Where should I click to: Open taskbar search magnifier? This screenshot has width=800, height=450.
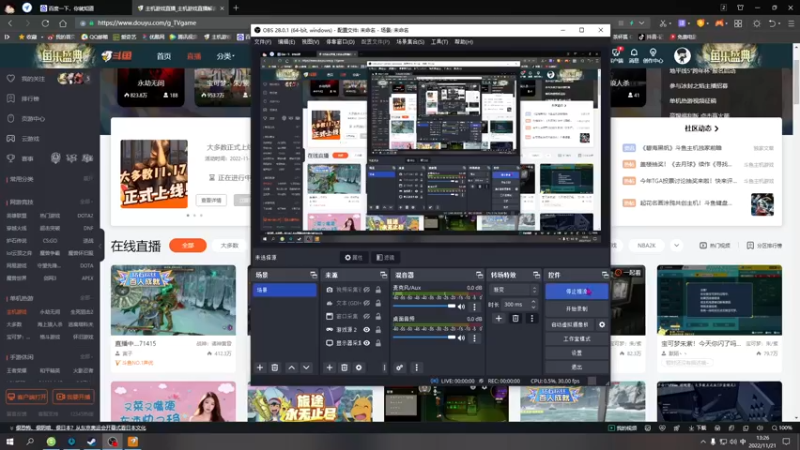[x=30, y=441]
